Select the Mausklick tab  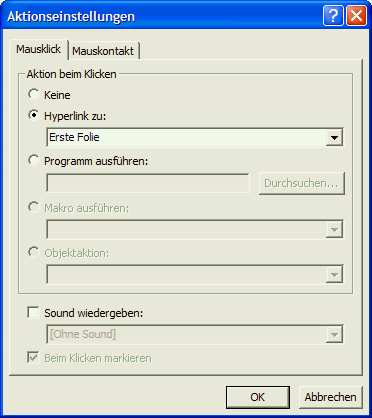coord(39,49)
